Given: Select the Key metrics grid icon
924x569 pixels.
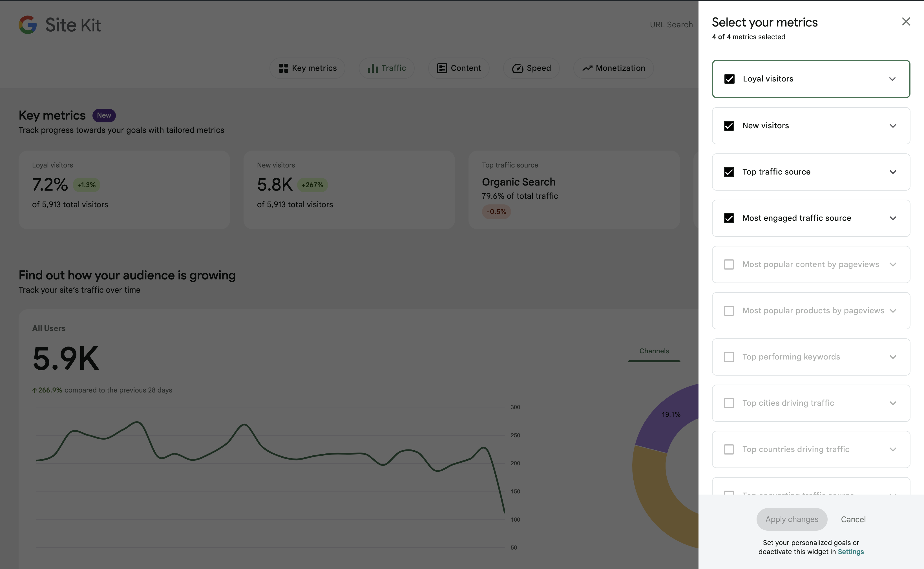Looking at the screenshot, I should pyautogui.click(x=284, y=68).
